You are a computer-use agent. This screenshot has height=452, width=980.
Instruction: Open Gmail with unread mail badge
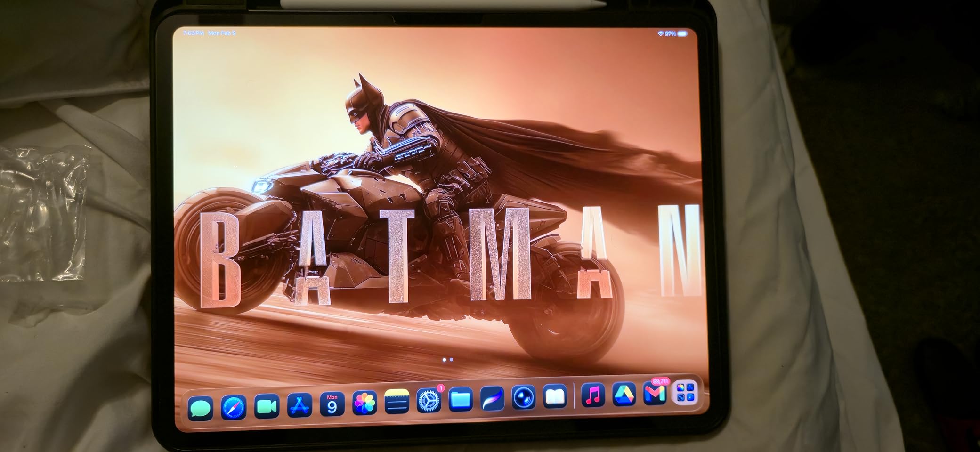pos(655,393)
